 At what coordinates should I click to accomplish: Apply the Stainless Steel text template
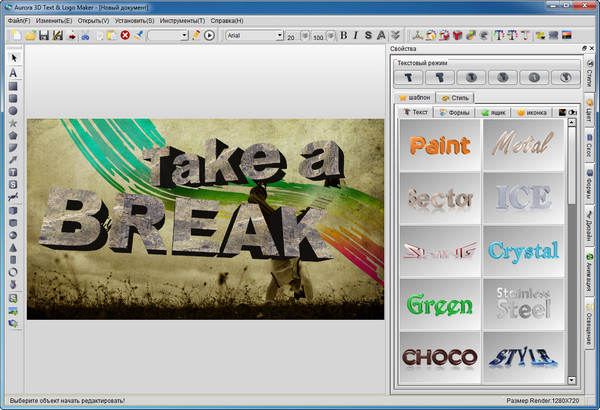523,304
